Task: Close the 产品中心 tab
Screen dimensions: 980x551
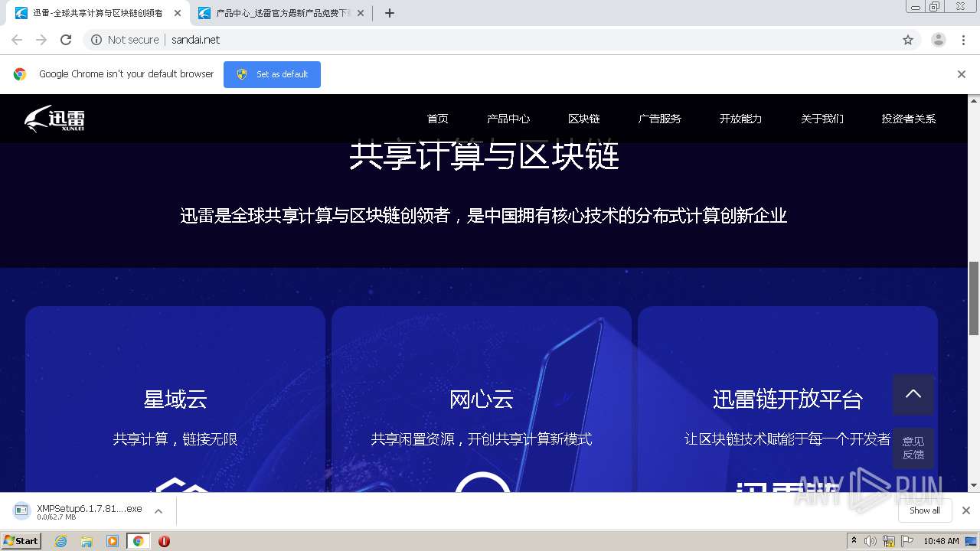Action: click(x=361, y=13)
